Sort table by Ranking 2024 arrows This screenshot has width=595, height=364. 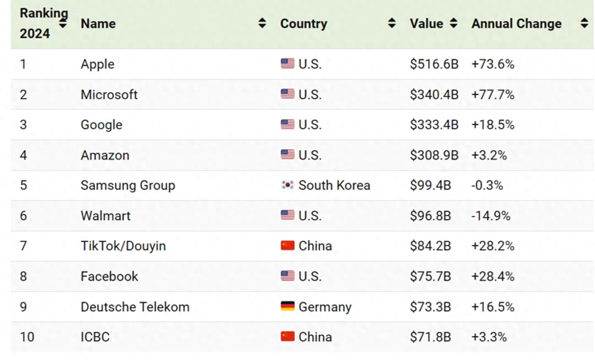pos(63,24)
